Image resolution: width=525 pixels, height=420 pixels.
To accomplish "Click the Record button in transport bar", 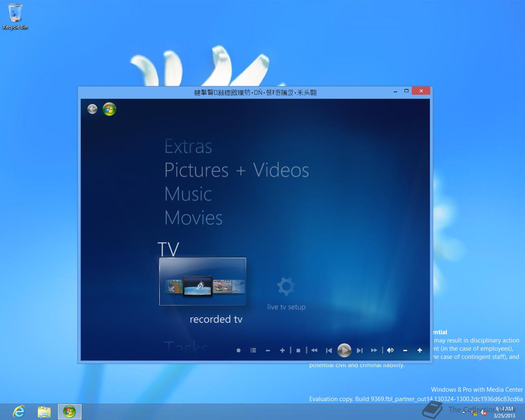I will click(238, 350).
